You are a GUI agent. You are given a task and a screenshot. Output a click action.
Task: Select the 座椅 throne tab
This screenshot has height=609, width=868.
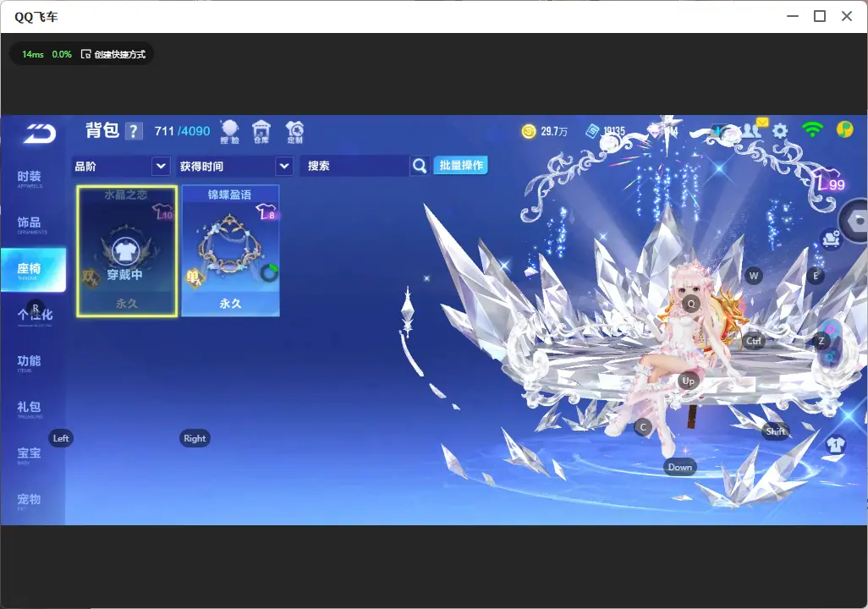coord(33,270)
